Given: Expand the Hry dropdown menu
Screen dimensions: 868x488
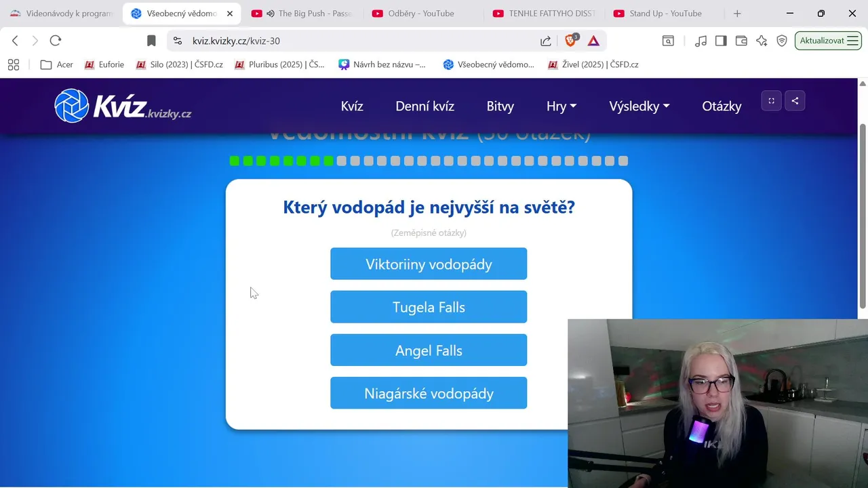Looking at the screenshot, I should [561, 106].
